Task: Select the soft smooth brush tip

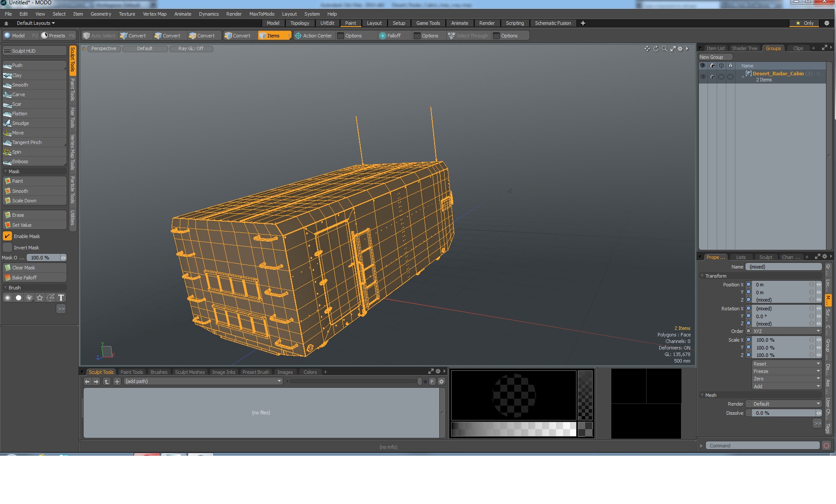Action: coord(7,298)
